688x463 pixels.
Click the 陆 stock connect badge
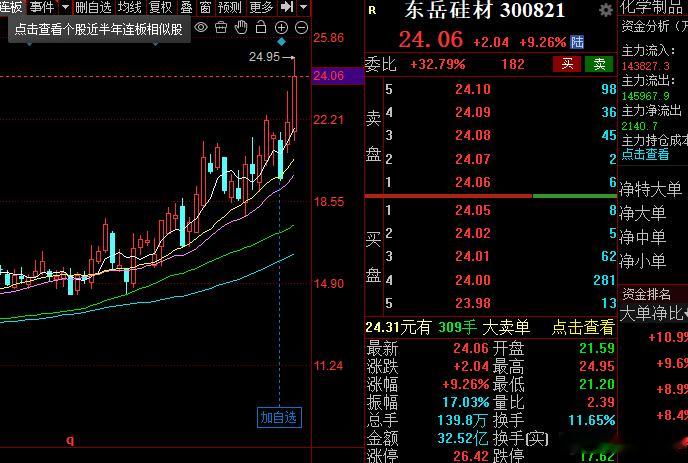[577, 42]
